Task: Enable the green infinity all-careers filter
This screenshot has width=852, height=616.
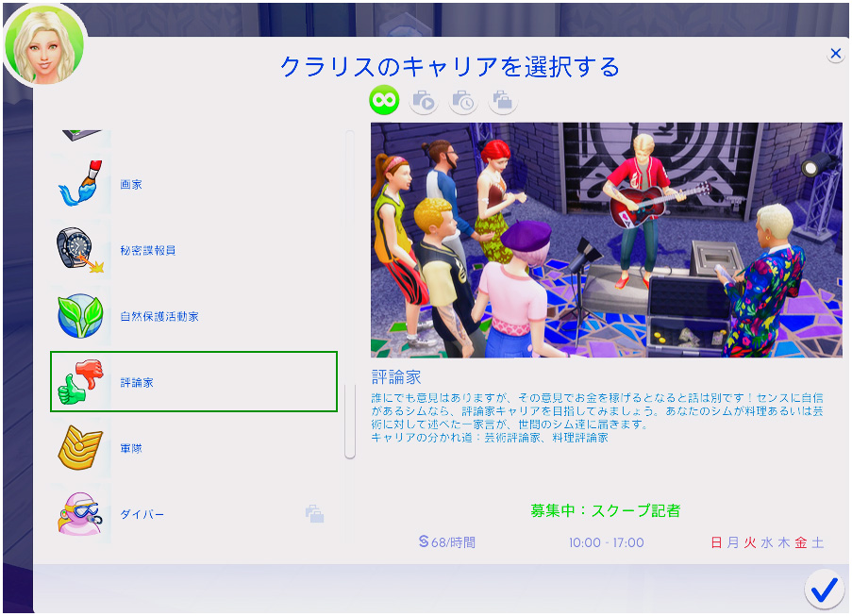Action: pos(384,100)
